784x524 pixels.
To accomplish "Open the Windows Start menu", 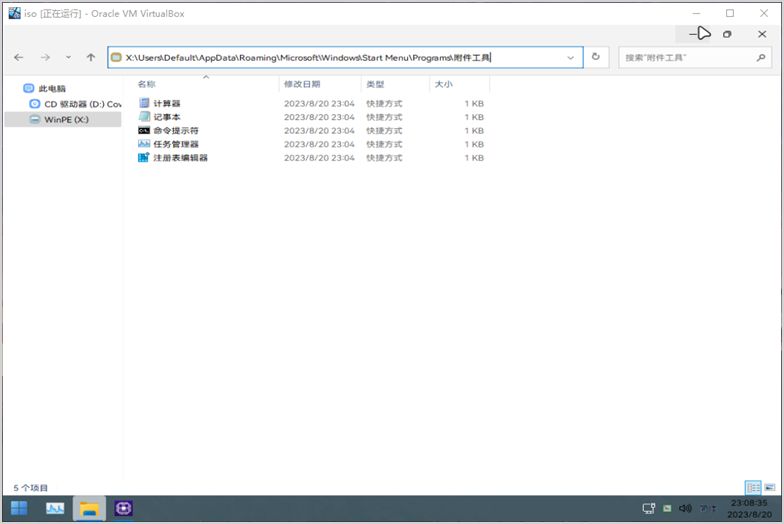I will tap(19, 509).
